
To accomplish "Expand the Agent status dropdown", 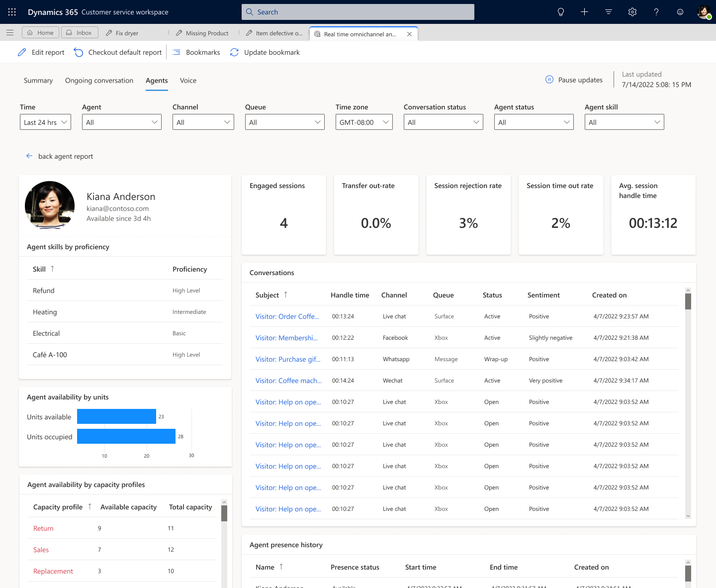I will tap(534, 122).
